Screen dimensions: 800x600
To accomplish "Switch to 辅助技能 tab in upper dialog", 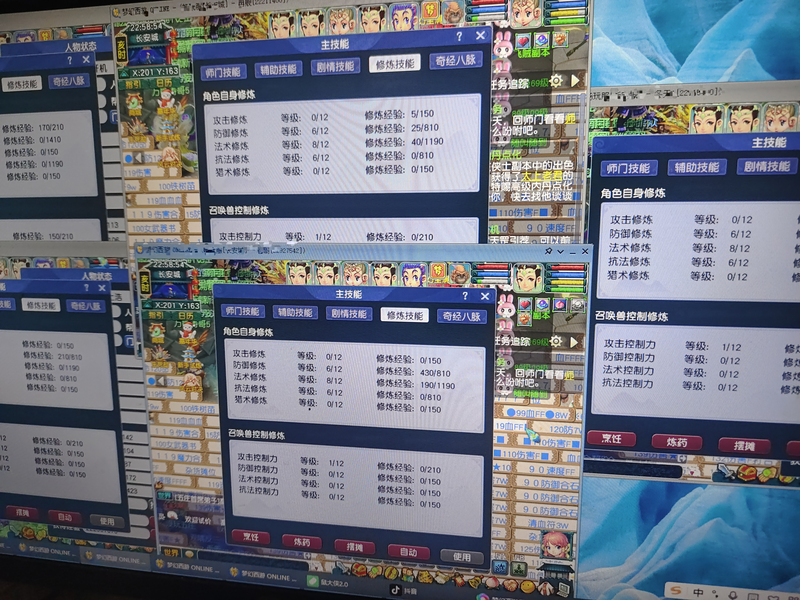I will tap(279, 69).
